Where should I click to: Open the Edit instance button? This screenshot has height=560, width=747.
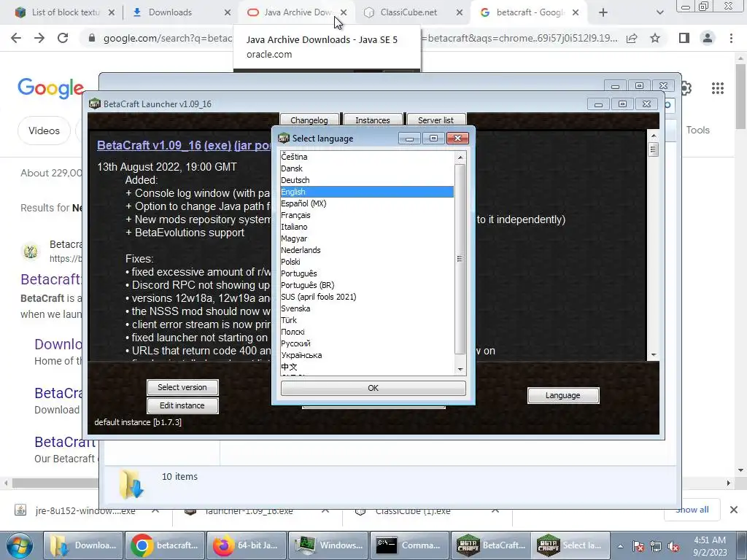point(182,405)
